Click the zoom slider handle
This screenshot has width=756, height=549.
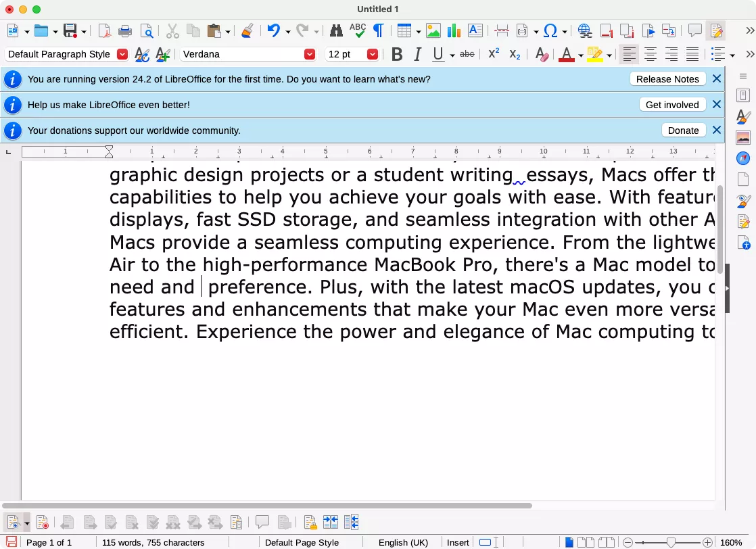click(670, 543)
